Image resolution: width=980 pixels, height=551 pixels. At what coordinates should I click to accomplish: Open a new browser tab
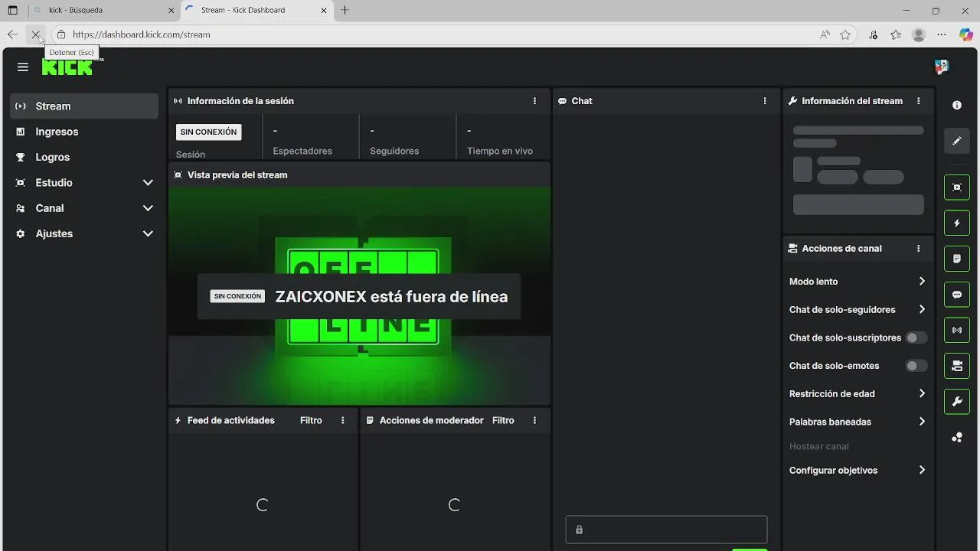point(345,11)
